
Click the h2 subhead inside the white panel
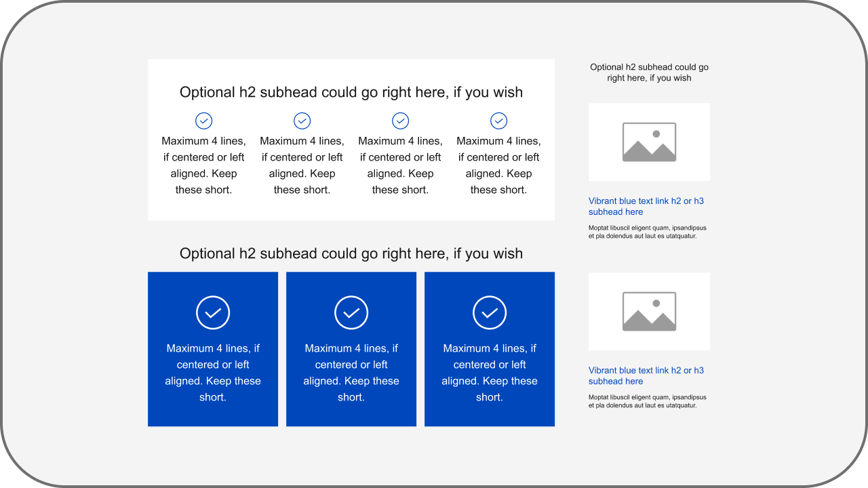351,92
